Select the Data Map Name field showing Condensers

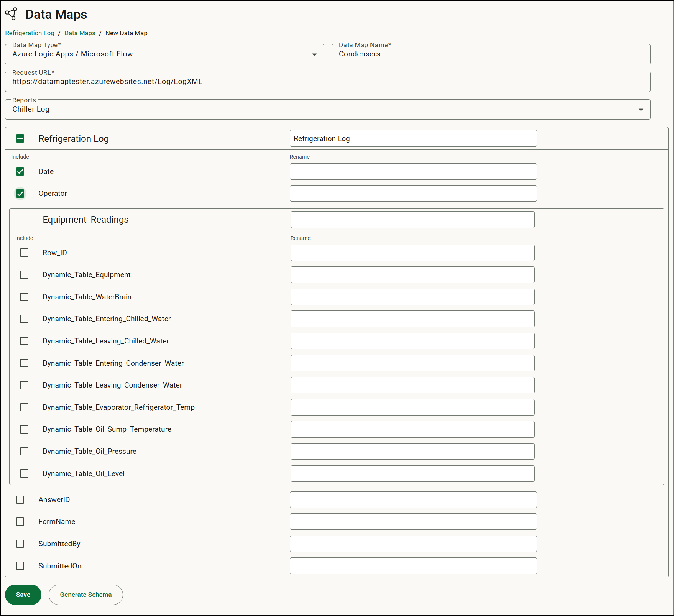tap(491, 54)
